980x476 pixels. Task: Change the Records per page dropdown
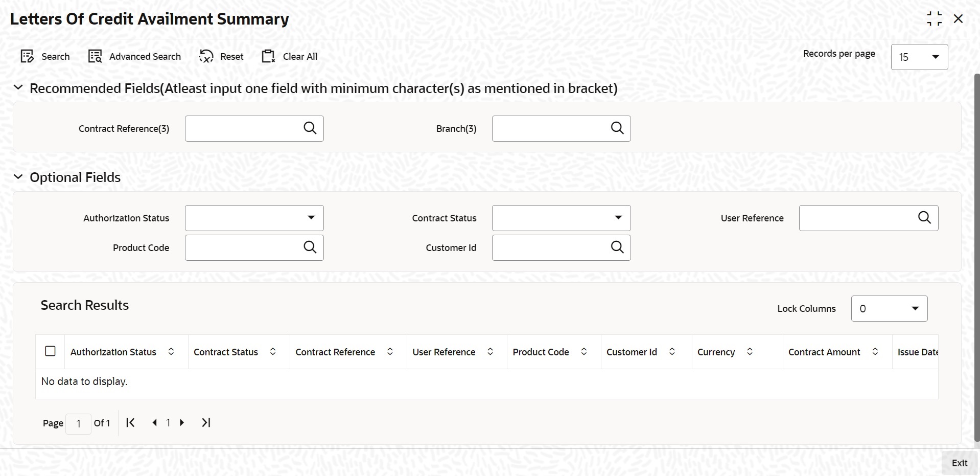point(919,57)
